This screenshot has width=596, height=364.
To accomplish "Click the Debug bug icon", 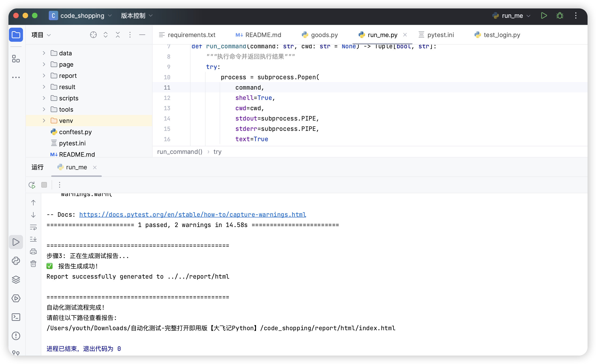I will (x=560, y=16).
